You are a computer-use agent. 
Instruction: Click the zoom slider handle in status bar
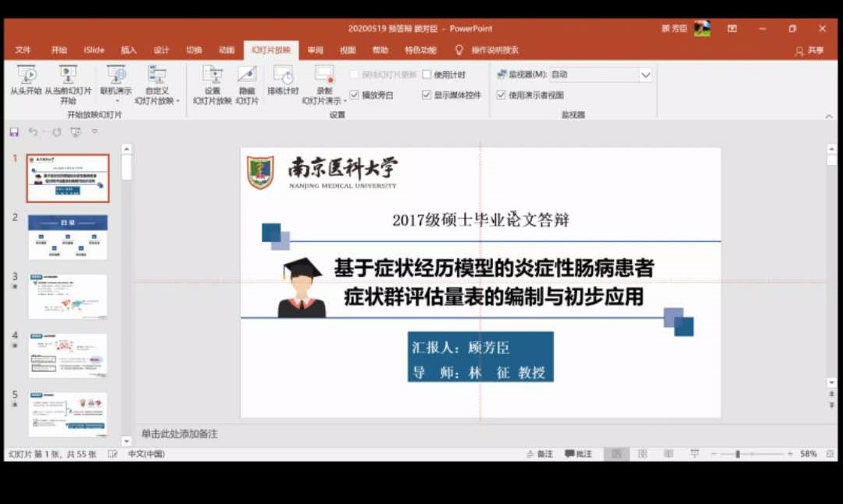pos(738,454)
